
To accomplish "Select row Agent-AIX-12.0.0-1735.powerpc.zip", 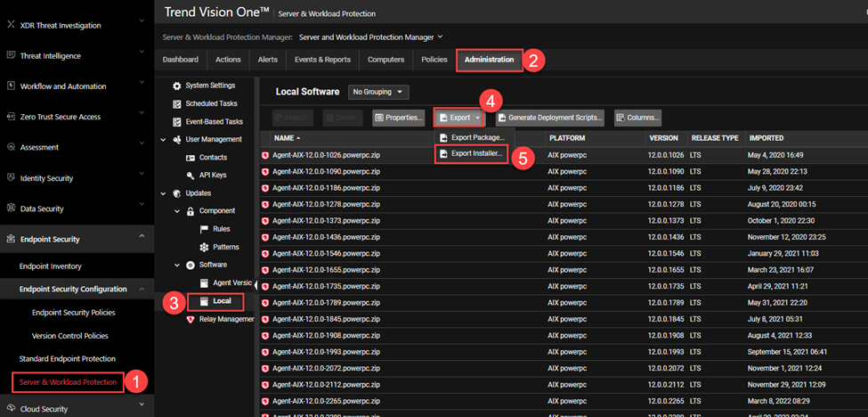I will point(564,286).
